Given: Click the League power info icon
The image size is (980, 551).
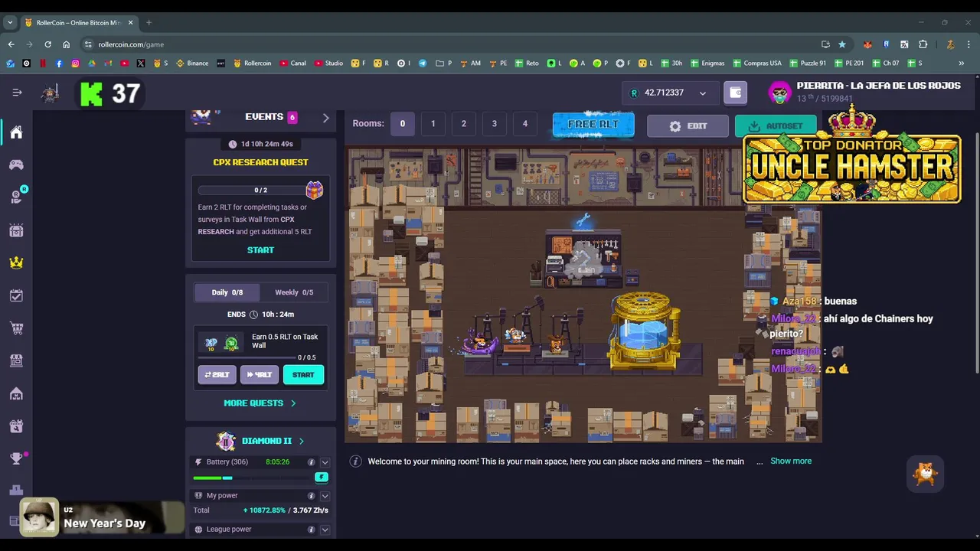Looking at the screenshot, I should tap(311, 530).
